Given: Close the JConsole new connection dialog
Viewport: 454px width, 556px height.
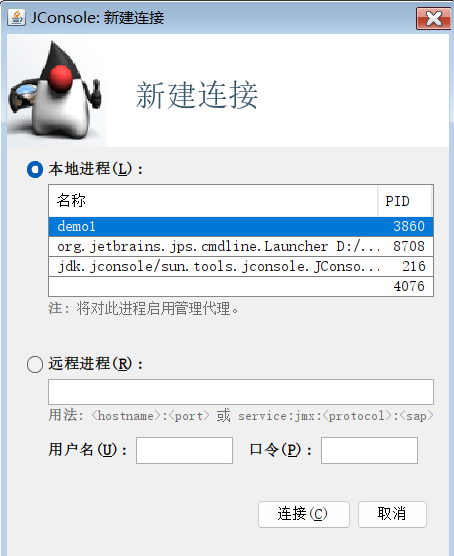Looking at the screenshot, I should [x=433, y=18].
